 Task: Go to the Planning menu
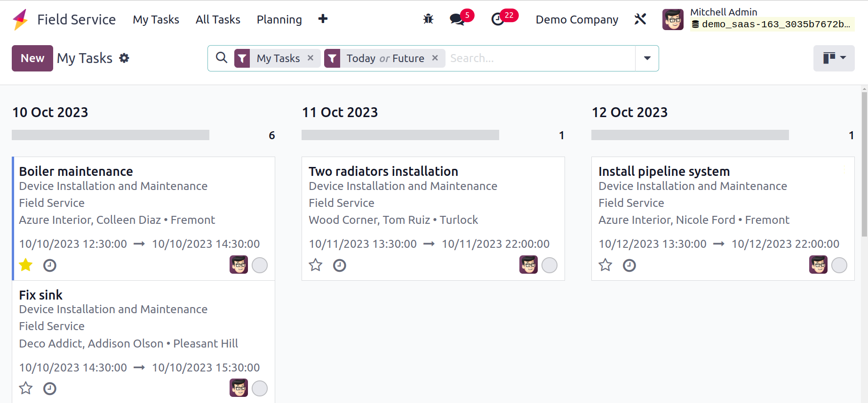coord(279,19)
